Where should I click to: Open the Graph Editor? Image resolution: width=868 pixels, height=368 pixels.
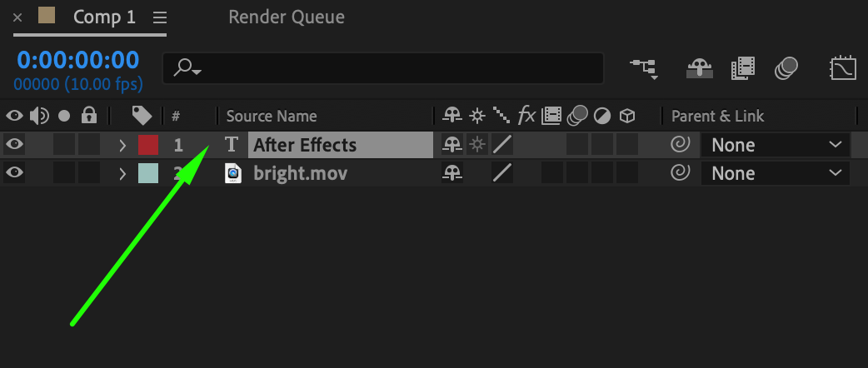tap(843, 68)
